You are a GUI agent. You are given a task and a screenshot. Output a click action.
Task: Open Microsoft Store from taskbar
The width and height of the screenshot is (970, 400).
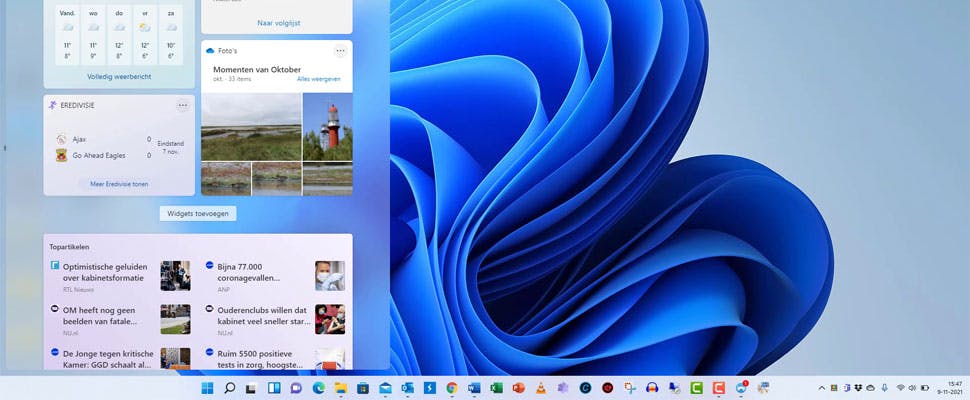click(x=363, y=388)
